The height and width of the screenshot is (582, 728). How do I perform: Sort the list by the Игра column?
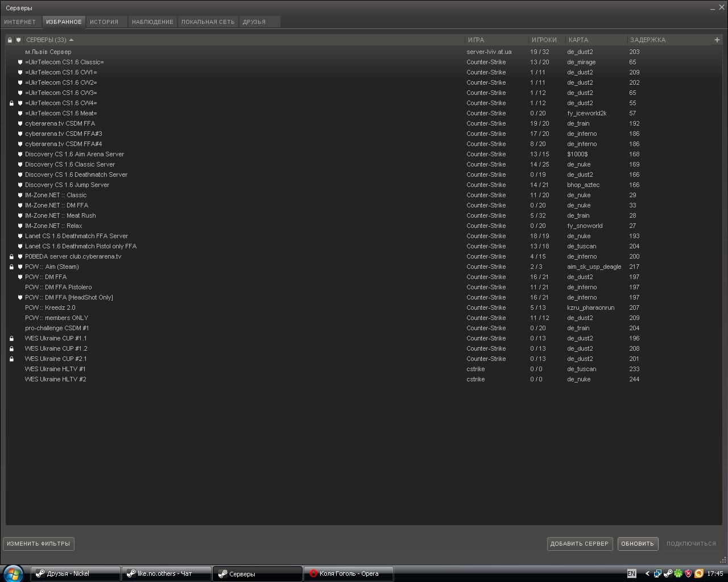coord(498,40)
